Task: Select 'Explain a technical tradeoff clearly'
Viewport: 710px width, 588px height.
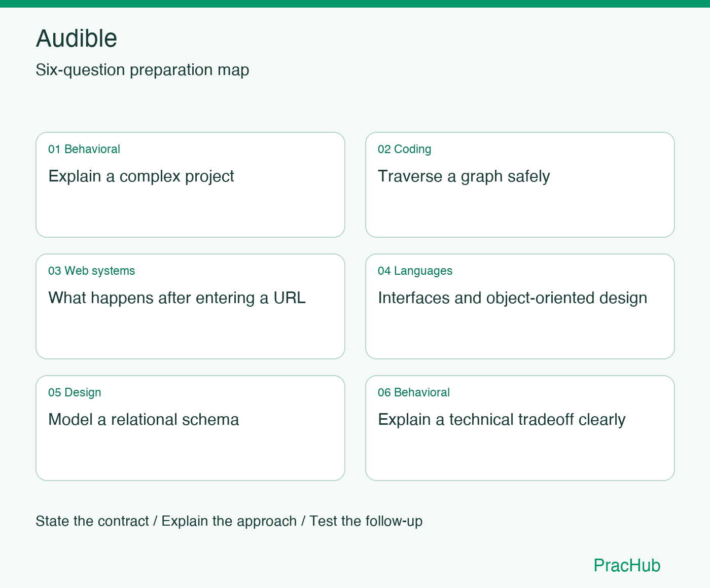Action: coord(502,420)
